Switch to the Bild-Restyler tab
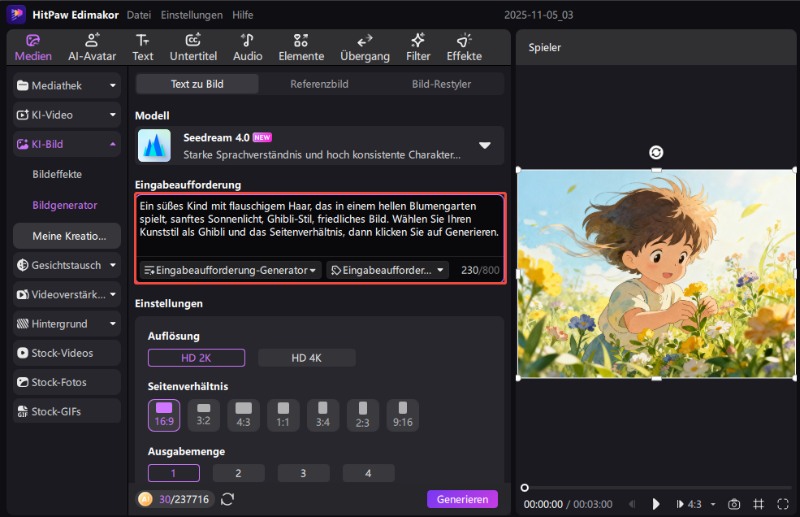Viewport: 800px width, 517px height. point(441,84)
